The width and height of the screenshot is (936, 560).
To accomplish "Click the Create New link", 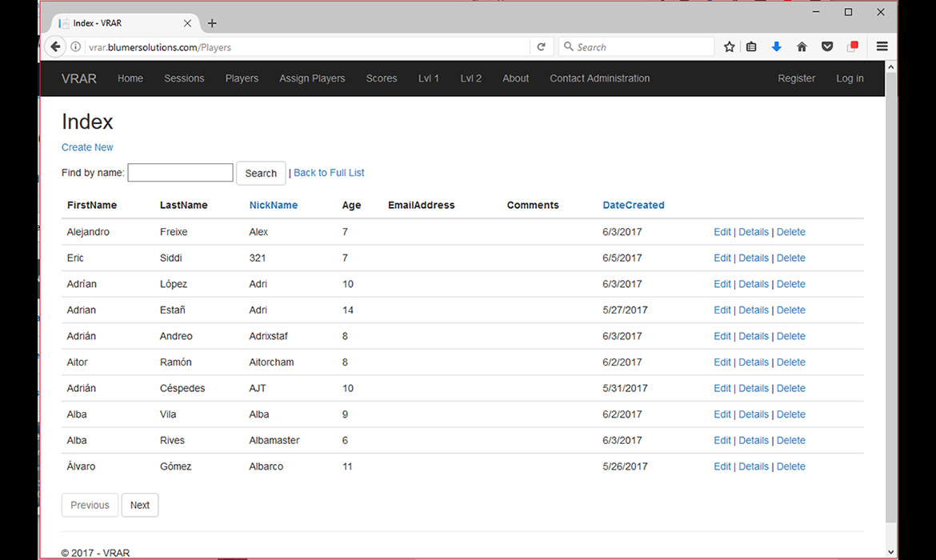I will pyautogui.click(x=87, y=147).
